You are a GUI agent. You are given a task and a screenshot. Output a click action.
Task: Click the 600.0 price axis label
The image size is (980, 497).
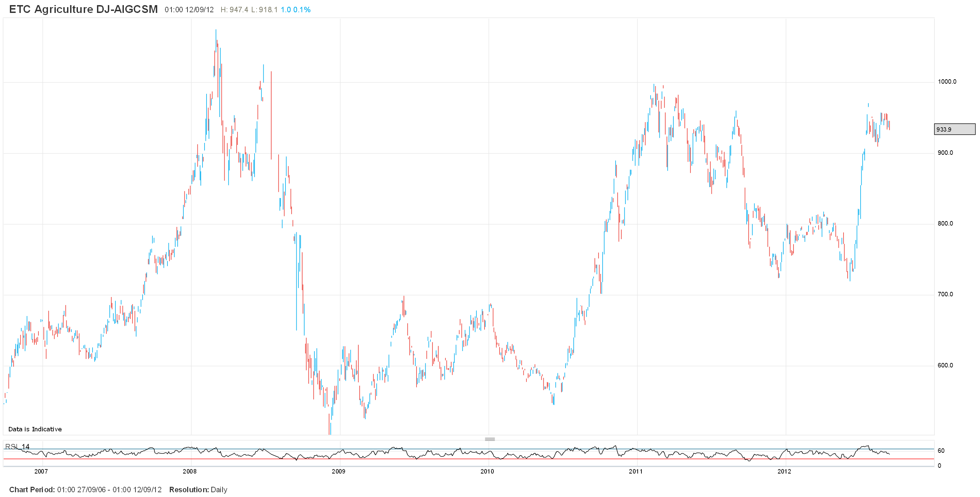[945, 365]
